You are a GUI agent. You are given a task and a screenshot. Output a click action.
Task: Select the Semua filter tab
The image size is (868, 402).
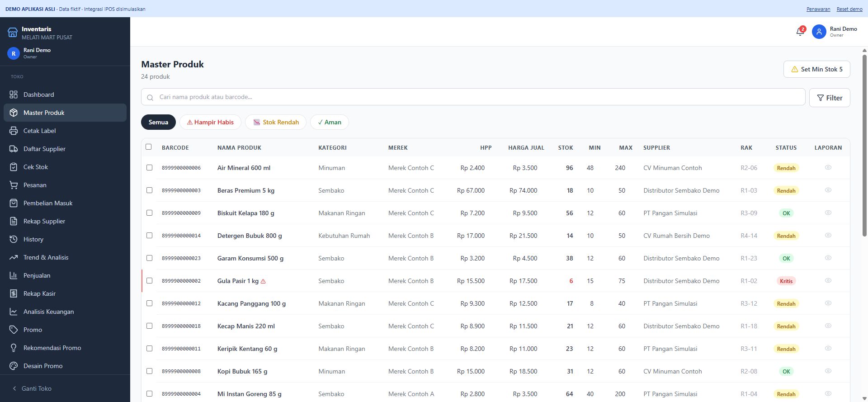pyautogui.click(x=158, y=122)
